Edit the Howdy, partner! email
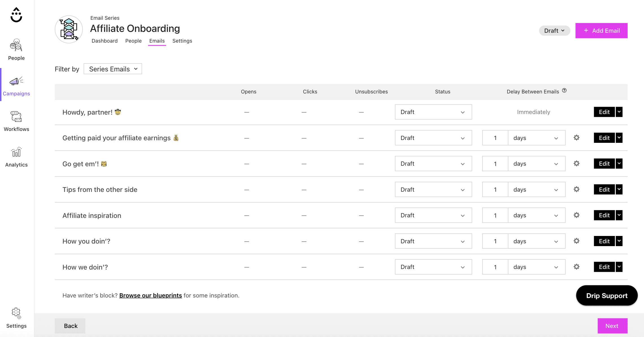 [604, 112]
